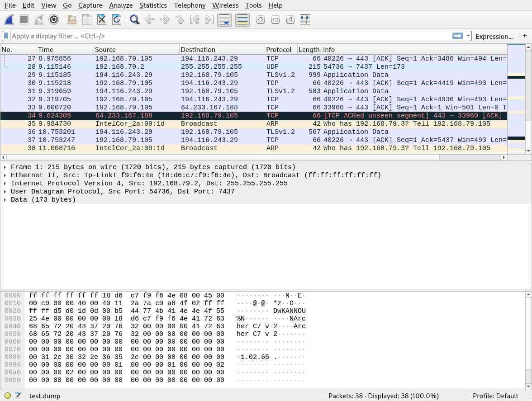Select packet 34 TCP ACKed unseen segment
Image resolution: width=532 pixels, height=401 pixels.
(x=254, y=116)
